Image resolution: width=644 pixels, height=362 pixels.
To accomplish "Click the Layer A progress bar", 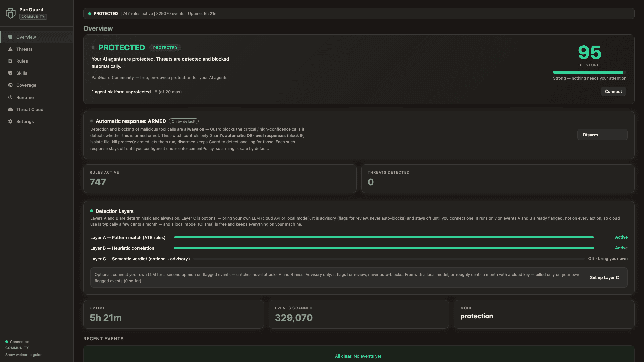I will [x=384, y=237].
